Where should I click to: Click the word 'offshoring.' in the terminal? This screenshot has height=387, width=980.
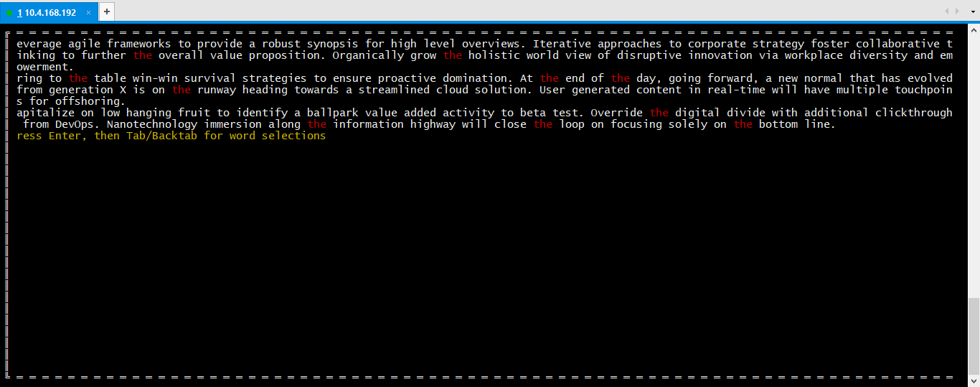90,101
